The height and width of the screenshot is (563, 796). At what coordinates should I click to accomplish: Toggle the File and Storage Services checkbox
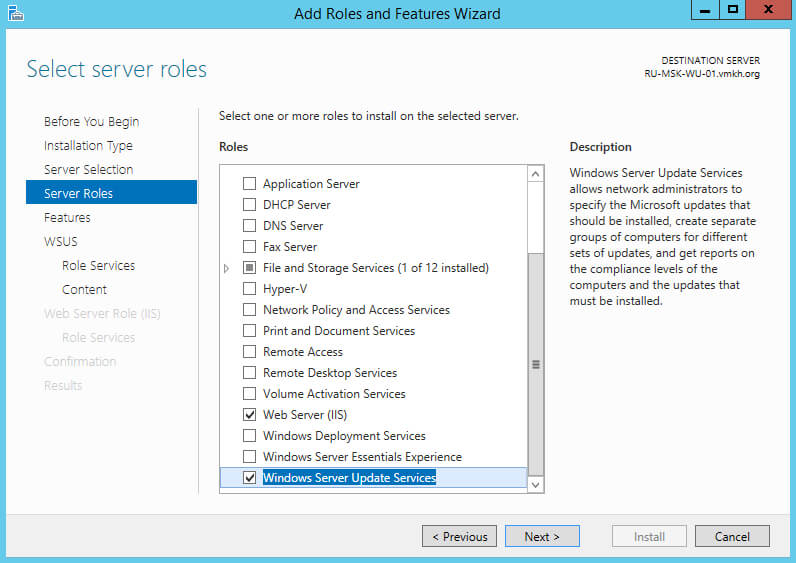(249, 268)
